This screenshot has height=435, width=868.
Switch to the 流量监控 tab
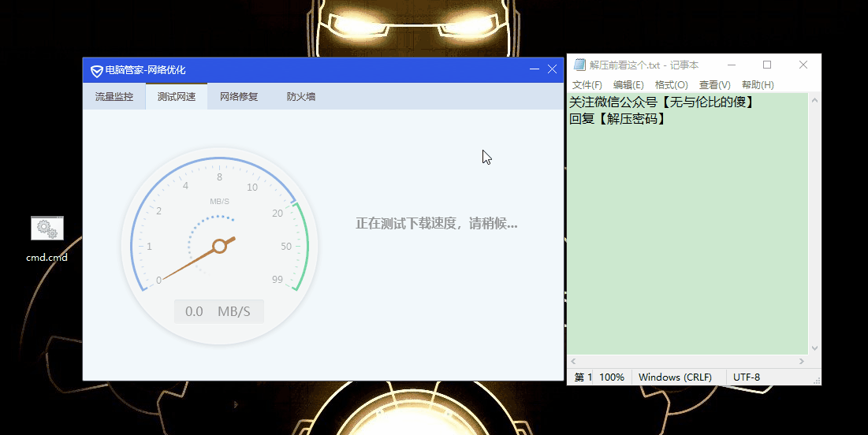point(114,96)
